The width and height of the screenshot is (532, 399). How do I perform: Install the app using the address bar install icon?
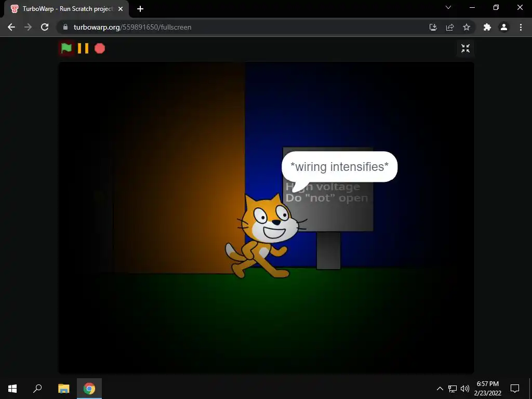[433, 27]
